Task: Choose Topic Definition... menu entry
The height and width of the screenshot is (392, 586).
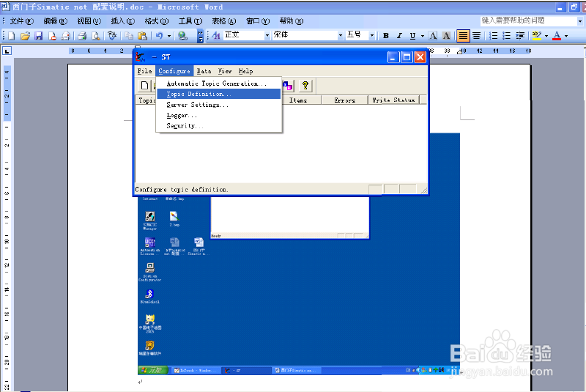Action: point(218,94)
